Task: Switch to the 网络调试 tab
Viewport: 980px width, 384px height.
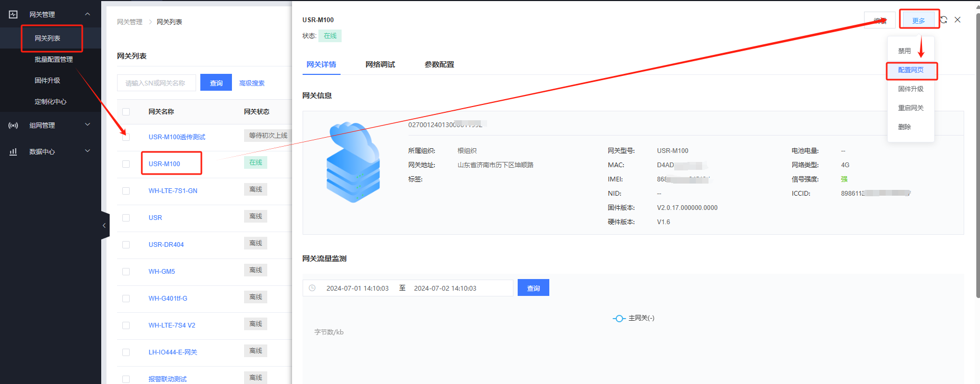Action: [380, 64]
